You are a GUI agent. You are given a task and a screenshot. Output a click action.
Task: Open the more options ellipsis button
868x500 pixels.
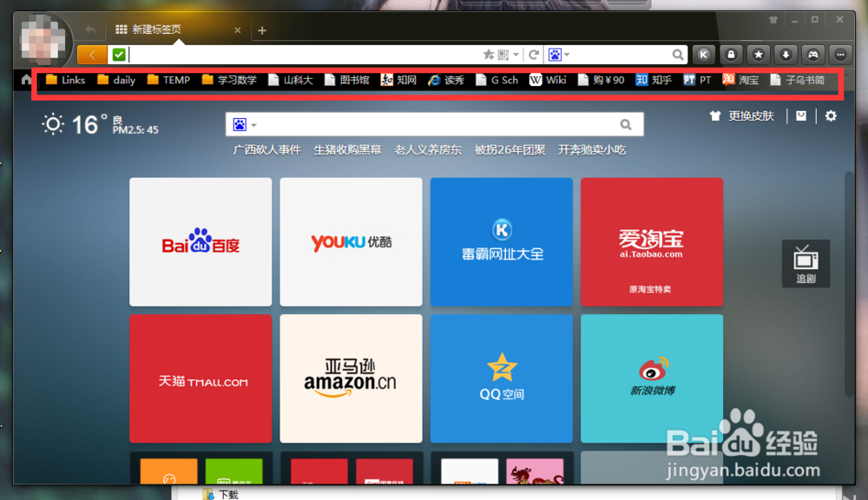840,55
